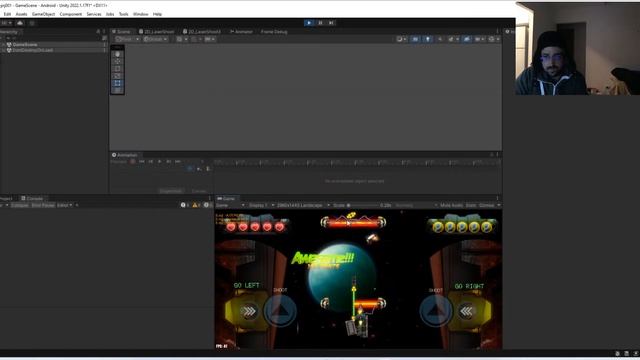Toggle Error Pause in Console
This screenshot has height=360, width=640.
click(43, 205)
